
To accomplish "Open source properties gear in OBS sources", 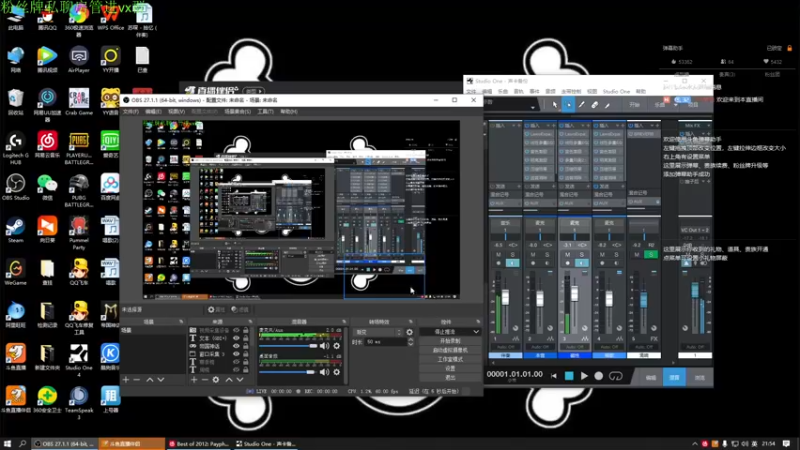I will click(216, 380).
